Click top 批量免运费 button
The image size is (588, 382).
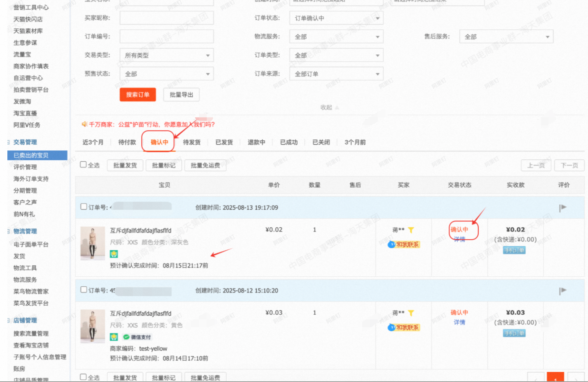click(205, 165)
